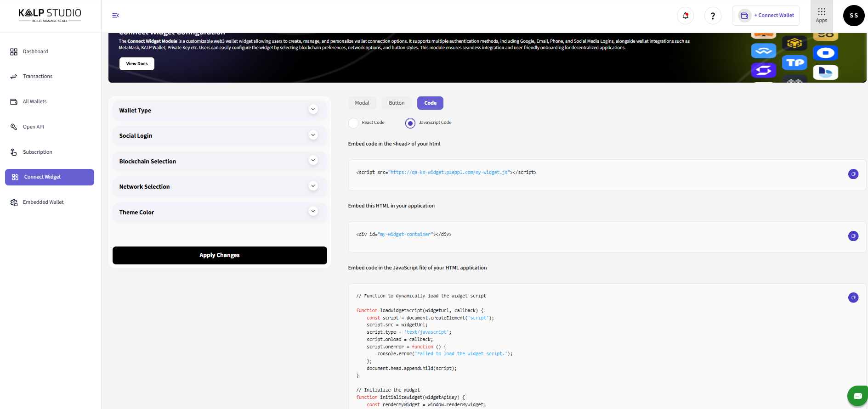Expand the Theme Color section
Image resolution: width=868 pixels, height=409 pixels.
pos(313,212)
